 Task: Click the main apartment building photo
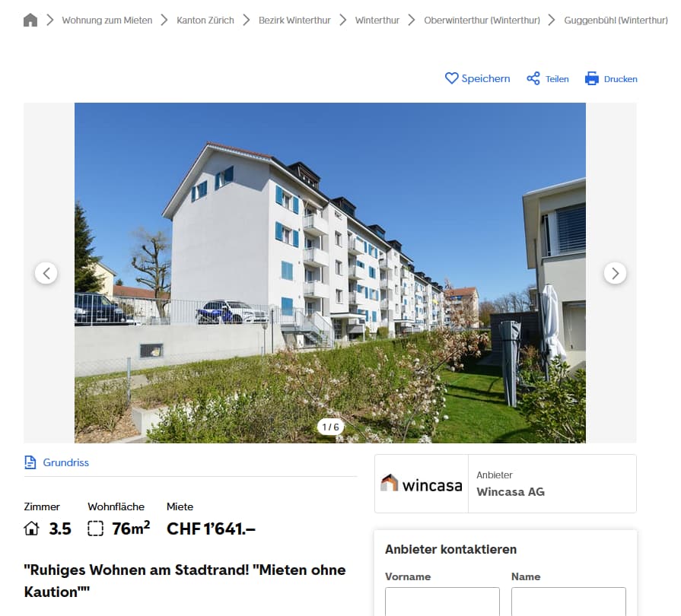tap(330, 272)
